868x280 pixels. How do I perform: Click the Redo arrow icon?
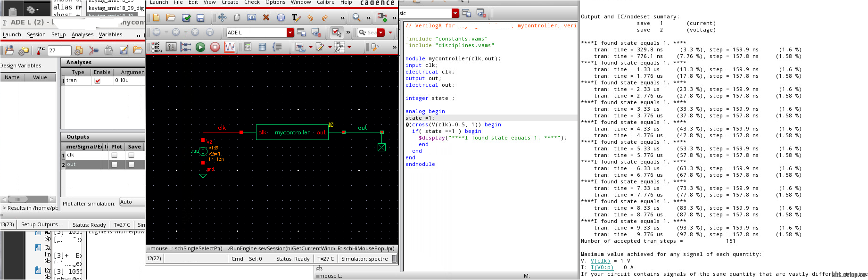[324, 18]
